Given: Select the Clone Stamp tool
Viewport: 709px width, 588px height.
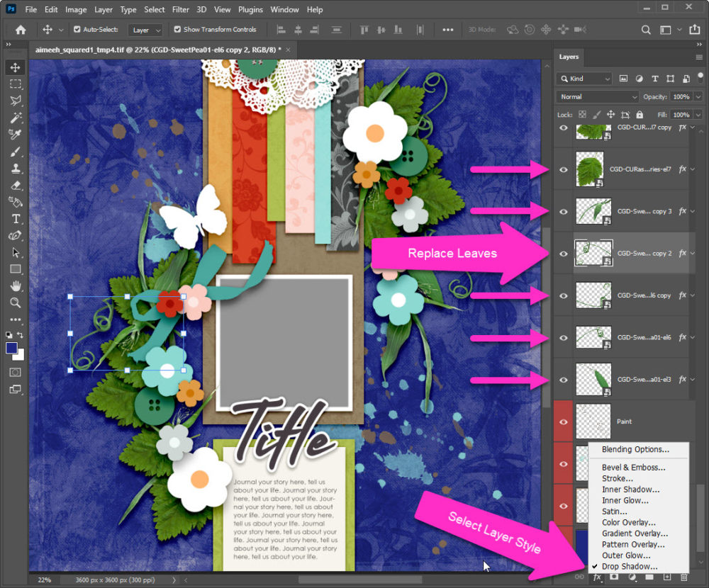Looking at the screenshot, I should 16,168.
